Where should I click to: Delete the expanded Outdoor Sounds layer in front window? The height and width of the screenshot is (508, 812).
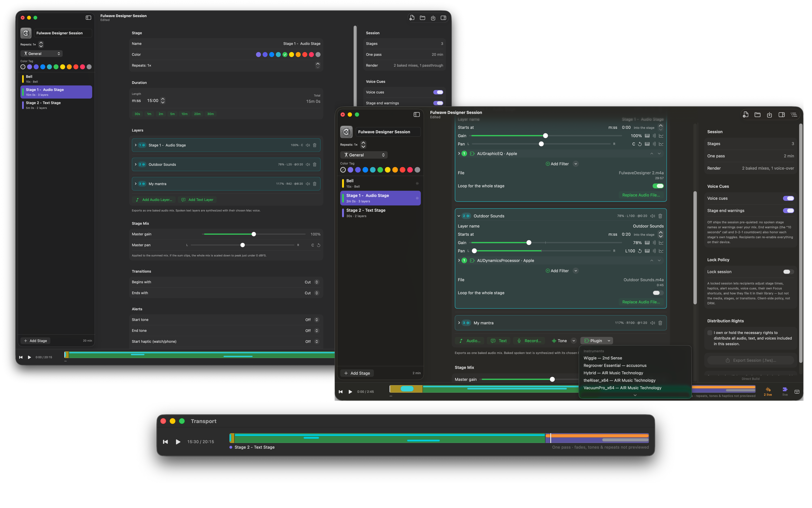tap(660, 216)
